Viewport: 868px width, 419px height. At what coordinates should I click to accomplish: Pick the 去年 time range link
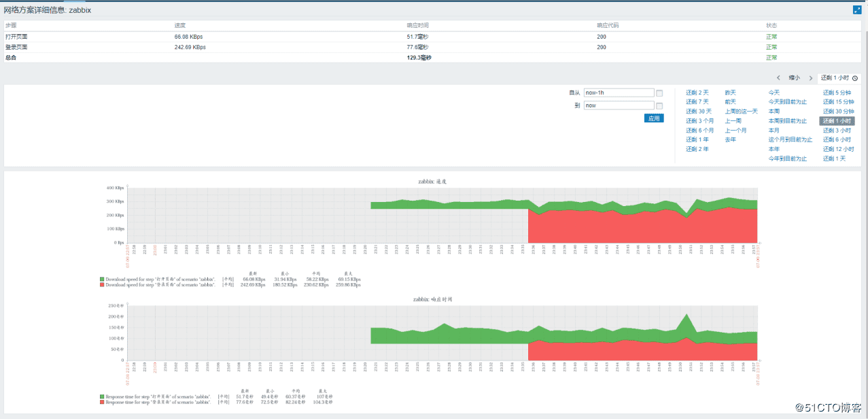click(x=730, y=139)
